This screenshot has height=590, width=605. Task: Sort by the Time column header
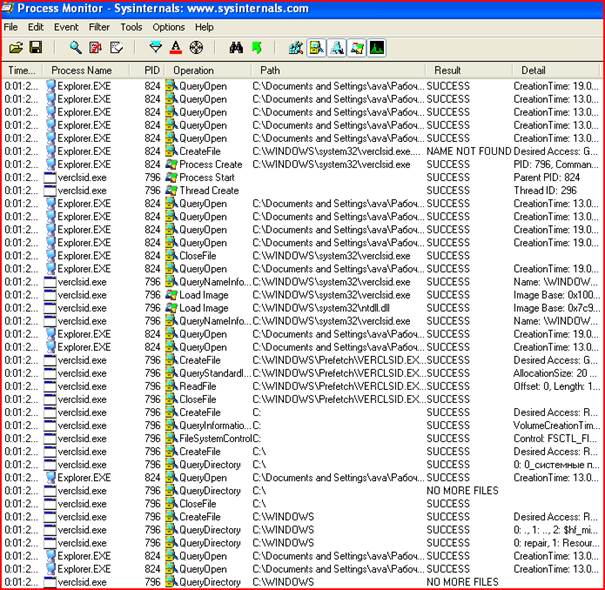click(x=22, y=70)
